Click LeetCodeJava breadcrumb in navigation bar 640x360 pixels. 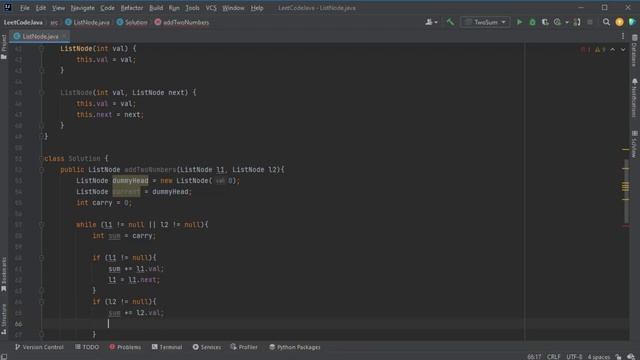point(23,22)
